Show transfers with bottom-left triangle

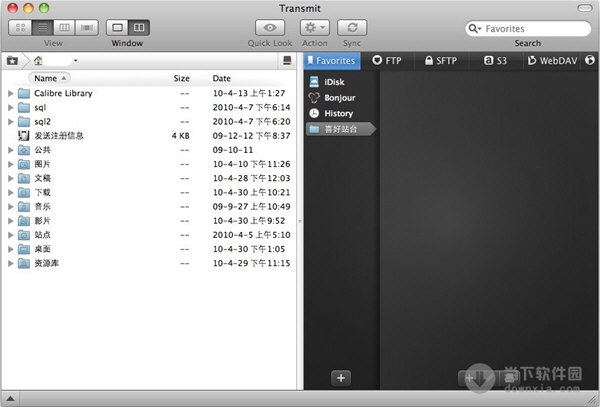coord(10,399)
